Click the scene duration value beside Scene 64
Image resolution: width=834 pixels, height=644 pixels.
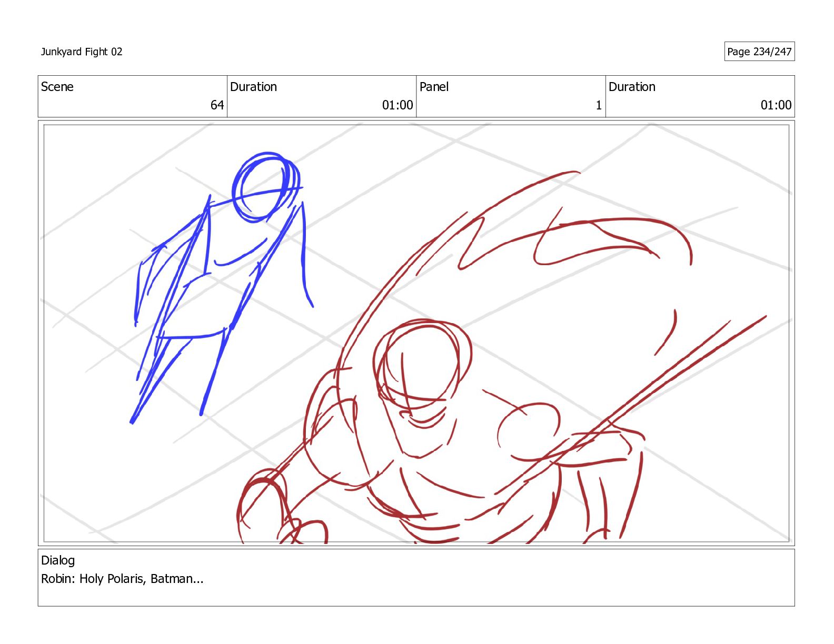click(398, 105)
